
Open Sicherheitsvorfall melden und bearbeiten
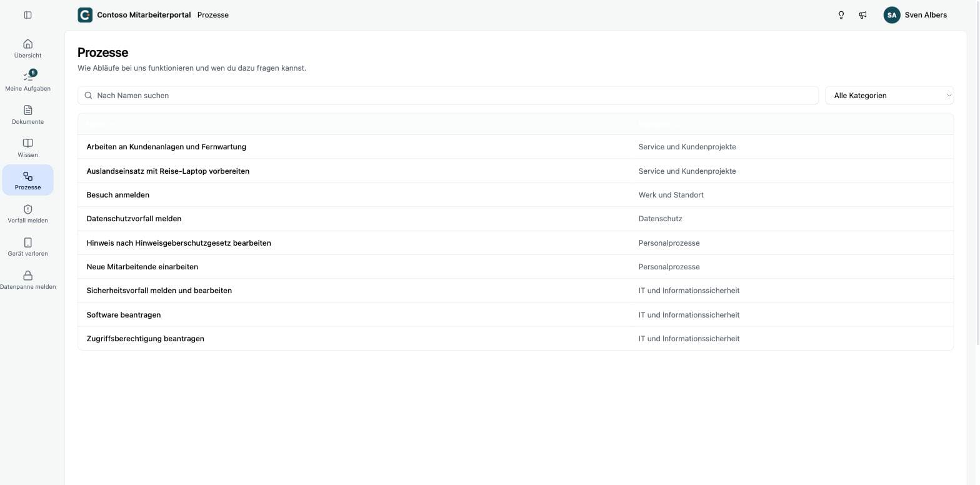[159, 291]
